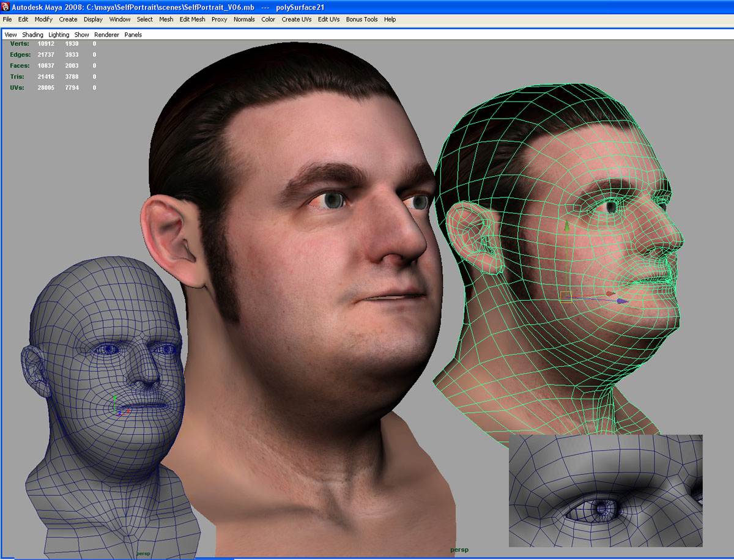Click the Edges: label in the HUD

[x=20, y=55]
